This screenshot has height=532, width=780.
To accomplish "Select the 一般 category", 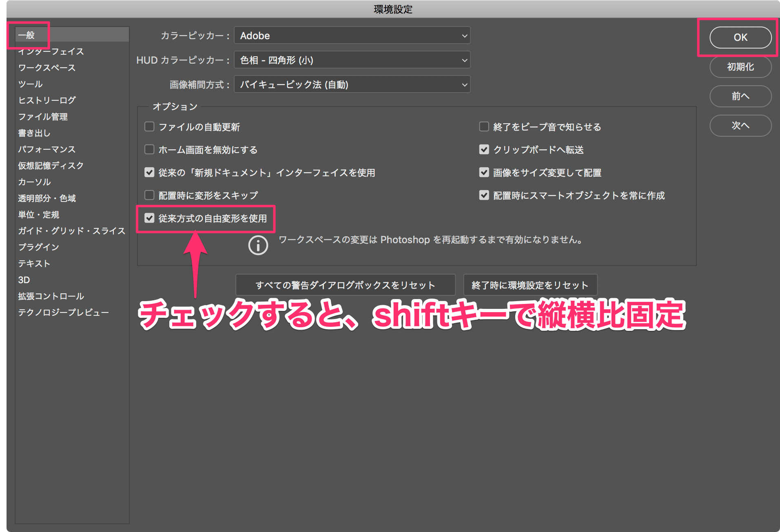I will tap(72, 35).
